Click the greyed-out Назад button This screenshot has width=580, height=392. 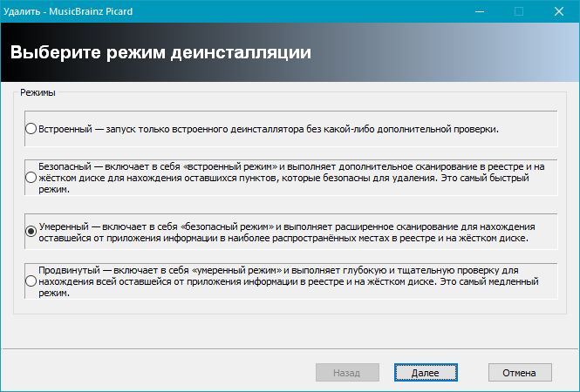(346, 372)
